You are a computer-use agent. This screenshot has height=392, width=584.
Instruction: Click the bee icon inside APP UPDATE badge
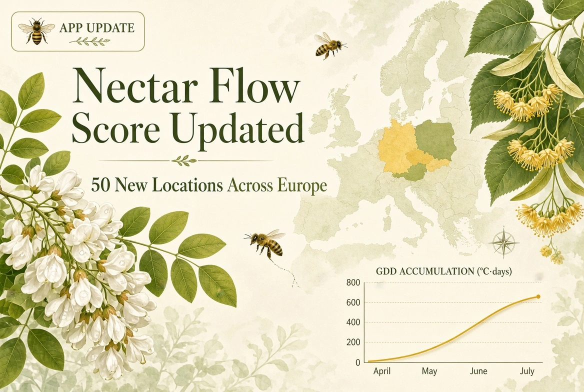(36, 31)
